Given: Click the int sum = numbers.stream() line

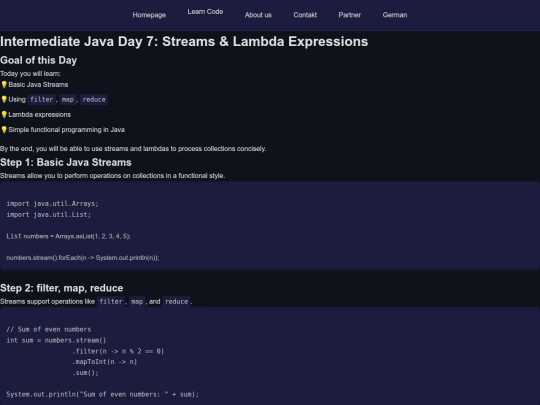Looking at the screenshot, I should tap(56, 340).
